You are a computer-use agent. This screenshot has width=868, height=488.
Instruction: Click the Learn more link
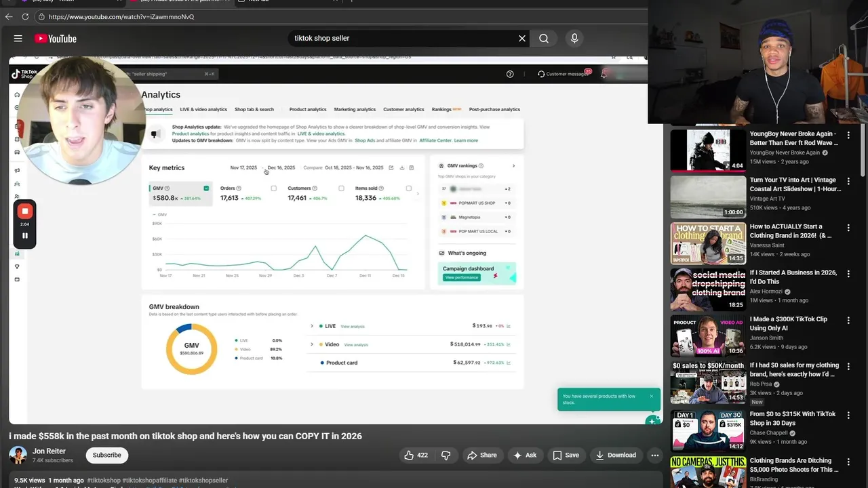pos(466,140)
